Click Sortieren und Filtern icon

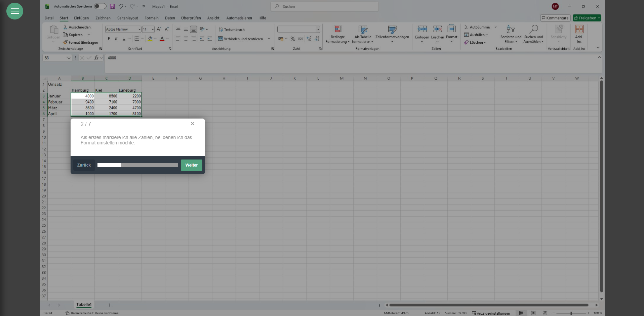pyautogui.click(x=511, y=30)
